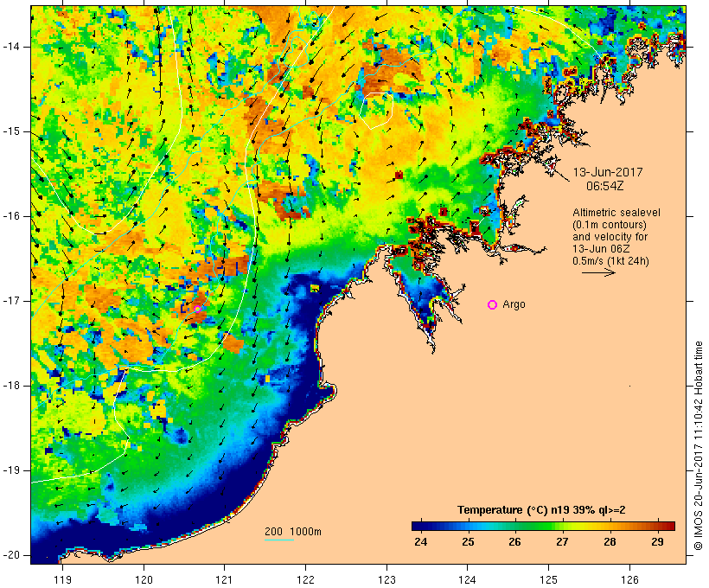
Task: Click latitude label '-18'
Action: (11, 386)
